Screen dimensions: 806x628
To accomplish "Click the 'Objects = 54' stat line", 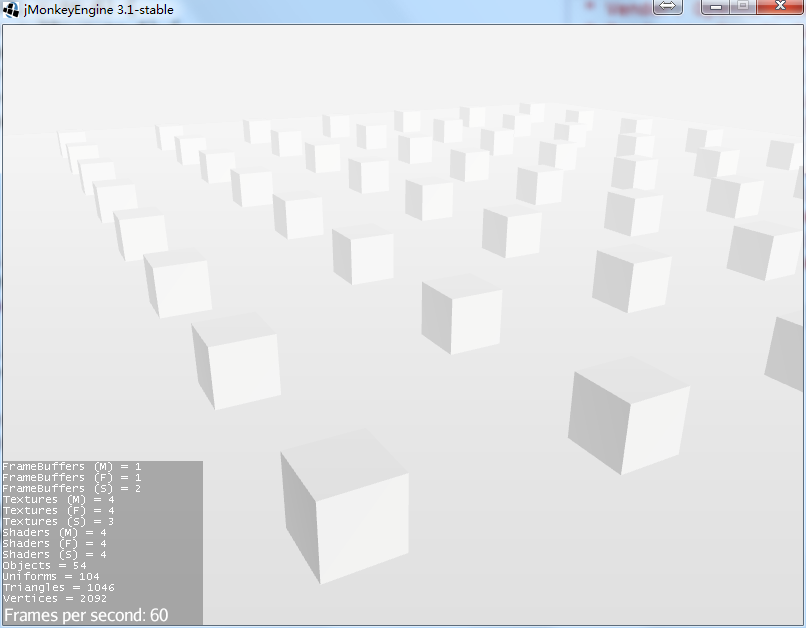I will 44,565.
